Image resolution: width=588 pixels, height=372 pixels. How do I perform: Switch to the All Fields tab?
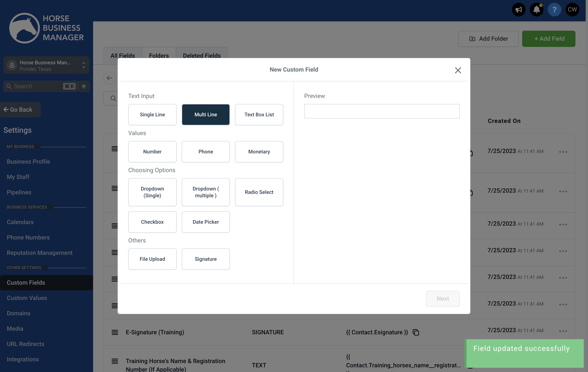pyautogui.click(x=122, y=56)
